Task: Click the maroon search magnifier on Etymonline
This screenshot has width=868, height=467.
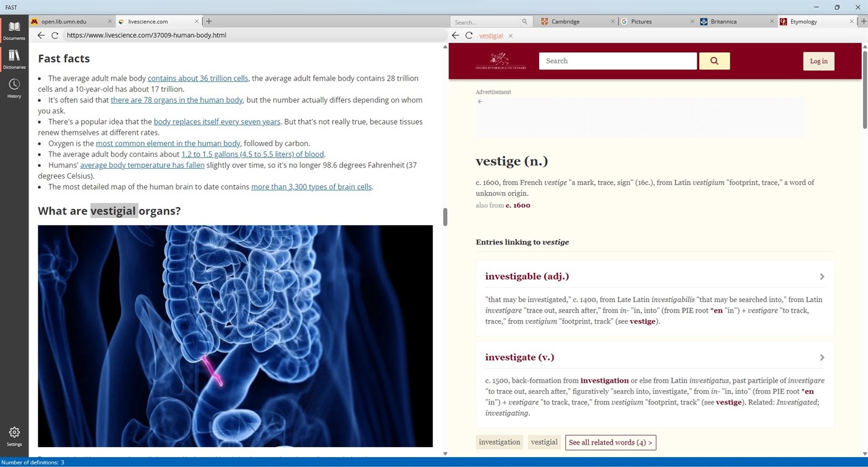Action: click(714, 61)
